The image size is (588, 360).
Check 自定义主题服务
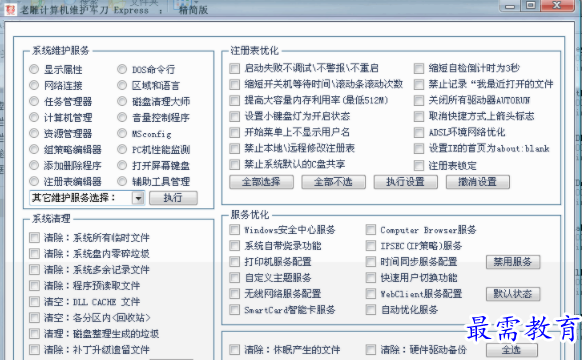coord(235,278)
